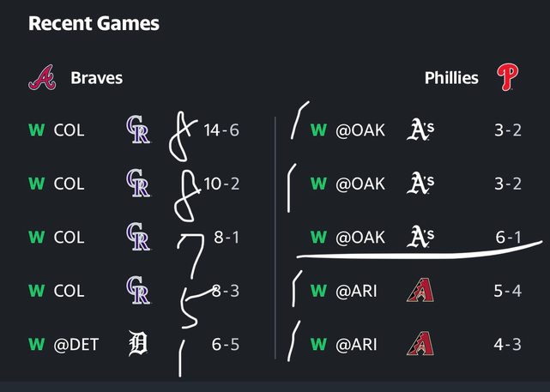Click the Diamondbacks logo beside the 5-4 score

tap(420, 291)
